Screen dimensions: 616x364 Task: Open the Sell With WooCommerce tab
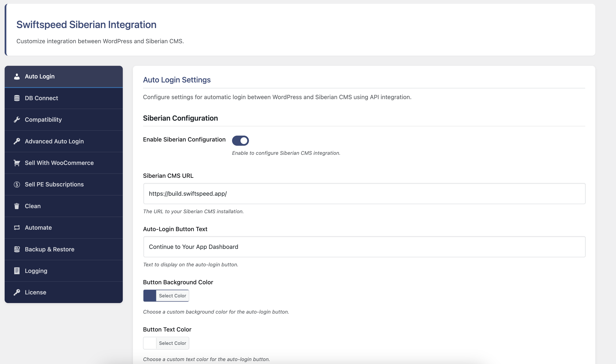click(x=63, y=163)
